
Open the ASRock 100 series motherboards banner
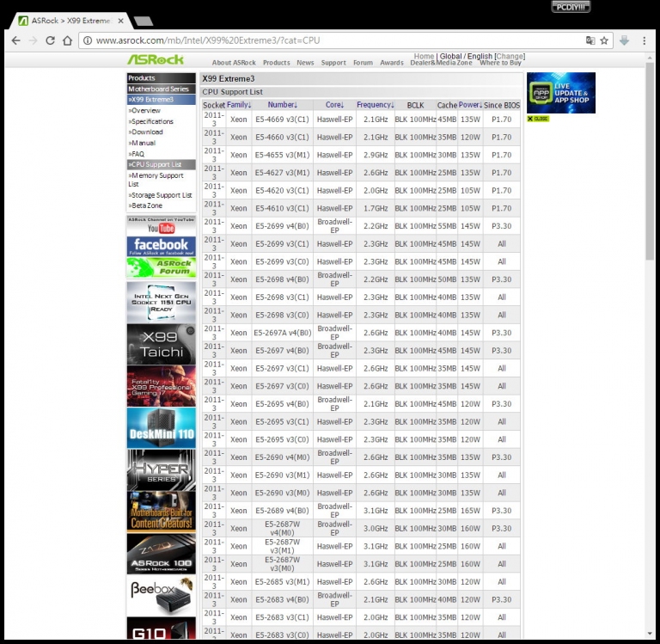pos(162,554)
